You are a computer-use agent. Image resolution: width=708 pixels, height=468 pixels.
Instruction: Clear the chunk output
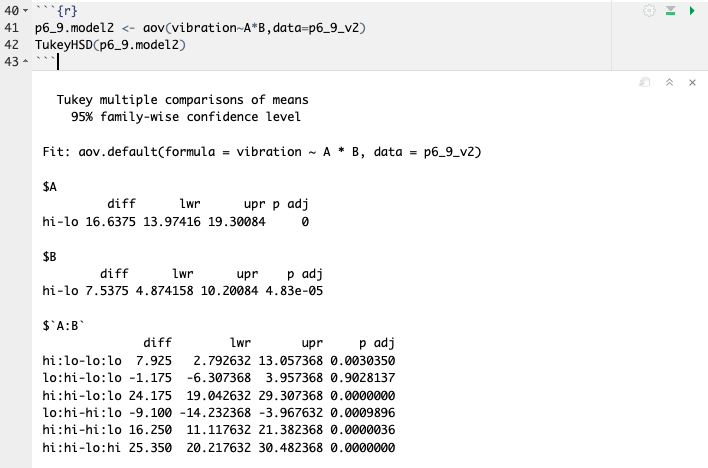coord(692,83)
